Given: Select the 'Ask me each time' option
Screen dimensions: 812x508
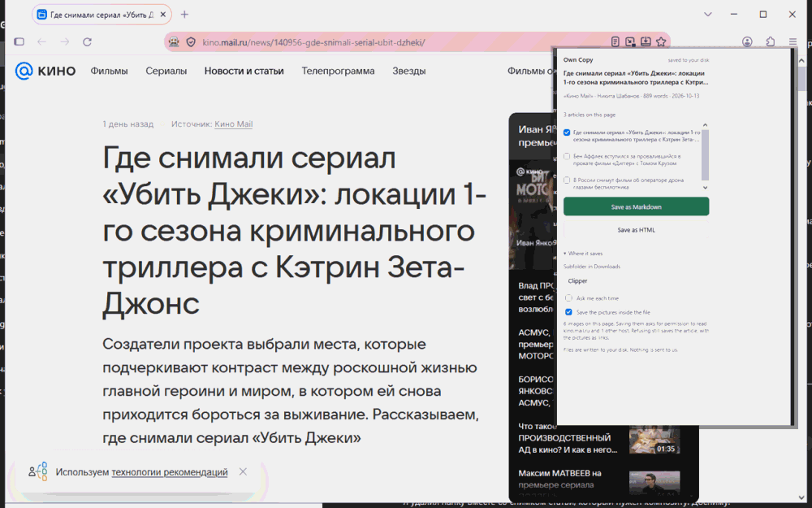Looking at the screenshot, I should point(568,298).
